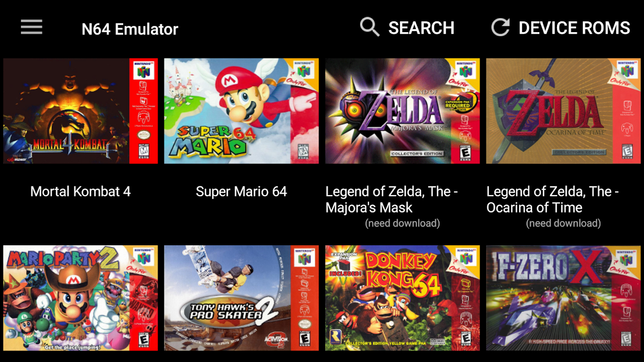Launch Super Mario 64 cover thumbnail
This screenshot has height=362, width=644.
tap(241, 111)
